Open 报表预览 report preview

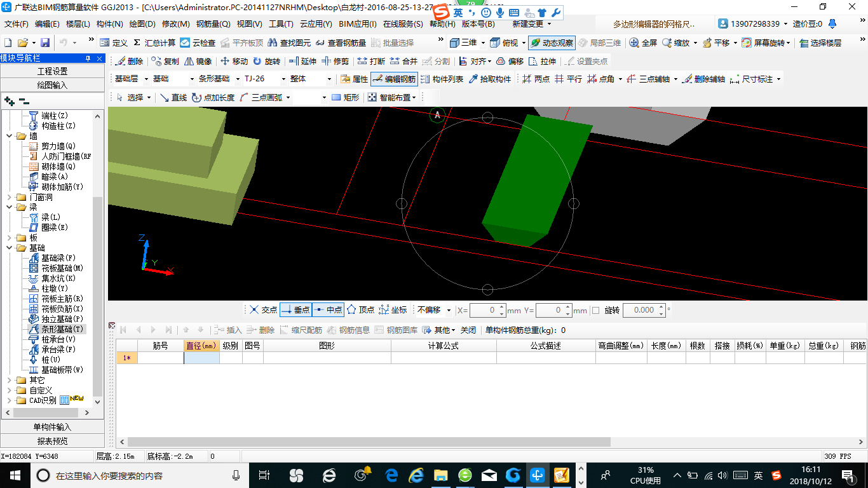point(52,440)
